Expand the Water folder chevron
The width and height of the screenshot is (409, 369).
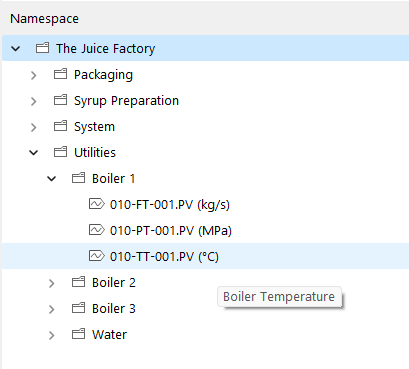coord(51,335)
